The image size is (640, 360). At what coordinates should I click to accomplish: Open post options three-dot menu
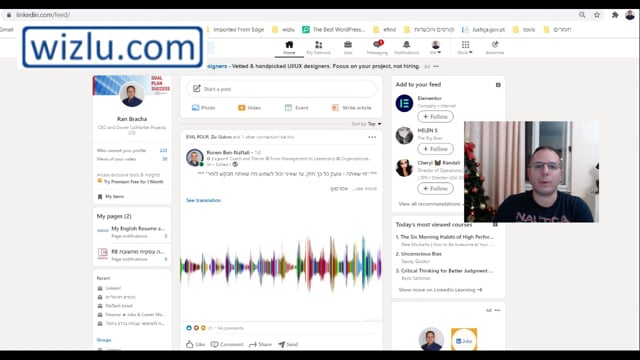(x=372, y=137)
